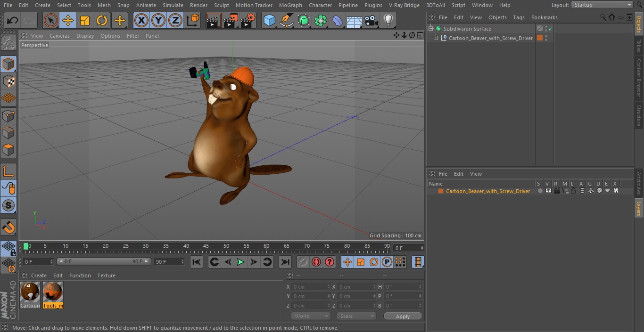644x332 pixels.
Task: Select the Cartoon material thumbnail
Action: click(30, 292)
